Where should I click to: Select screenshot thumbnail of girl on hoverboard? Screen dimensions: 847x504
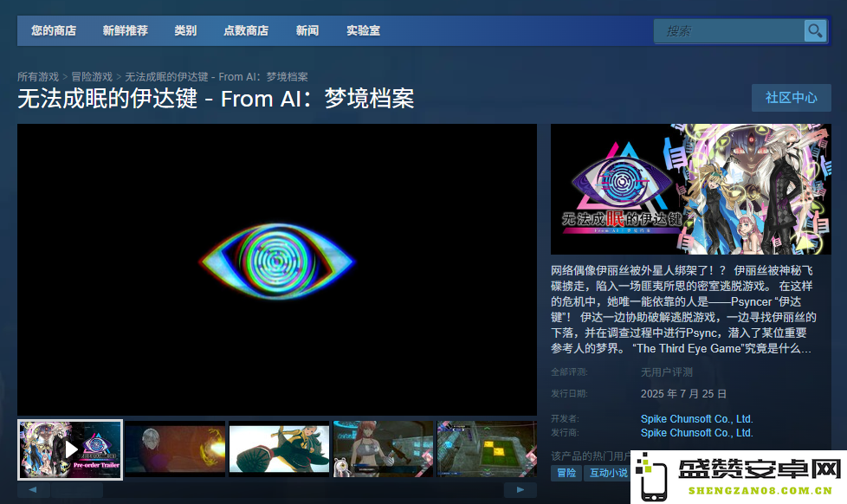click(279, 449)
